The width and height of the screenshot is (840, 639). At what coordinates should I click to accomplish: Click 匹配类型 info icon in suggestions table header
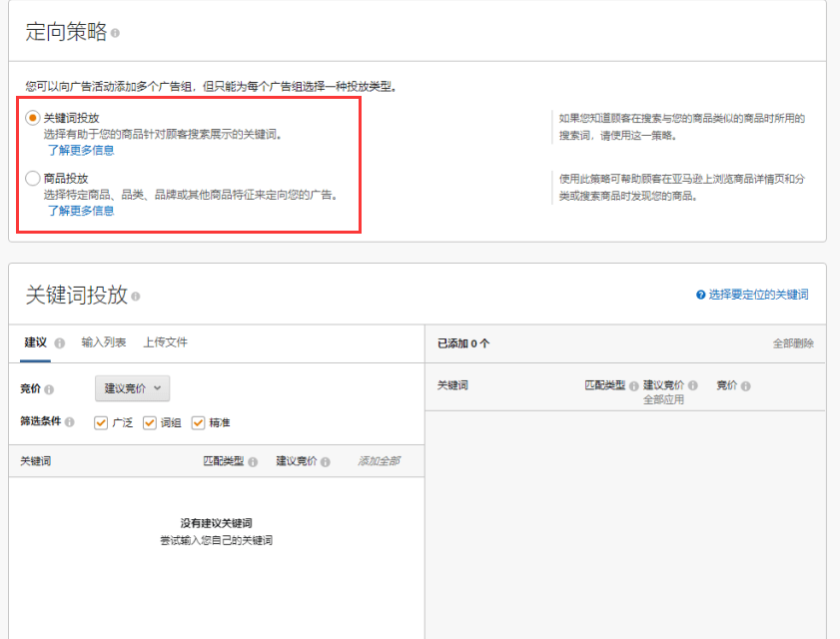(253, 462)
